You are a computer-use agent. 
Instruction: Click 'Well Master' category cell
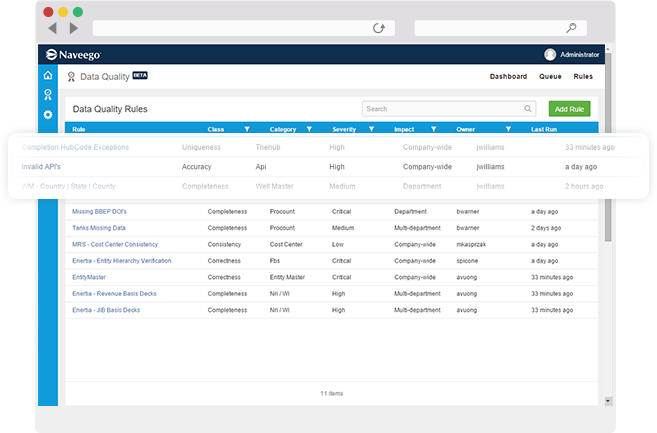[x=274, y=186]
